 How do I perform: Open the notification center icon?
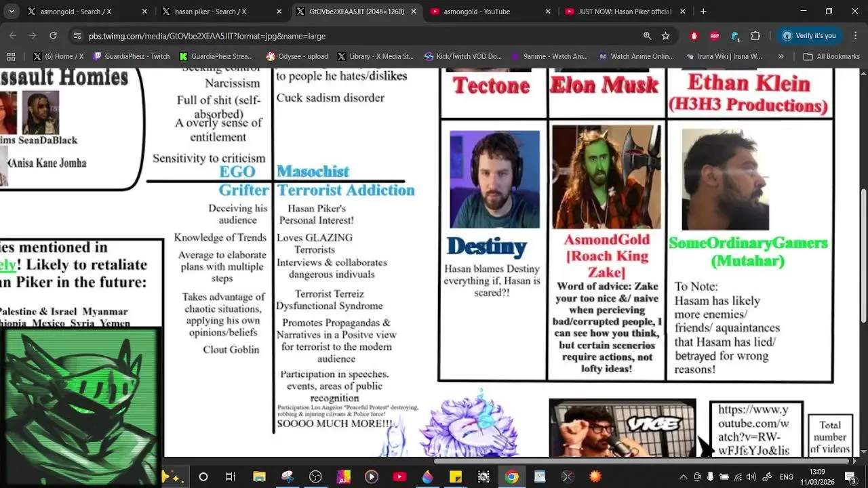point(850,476)
